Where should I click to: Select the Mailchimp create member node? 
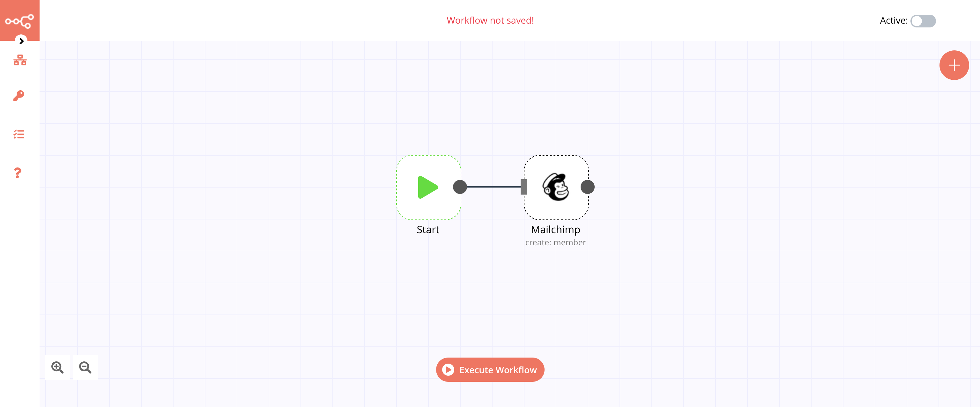click(x=556, y=187)
